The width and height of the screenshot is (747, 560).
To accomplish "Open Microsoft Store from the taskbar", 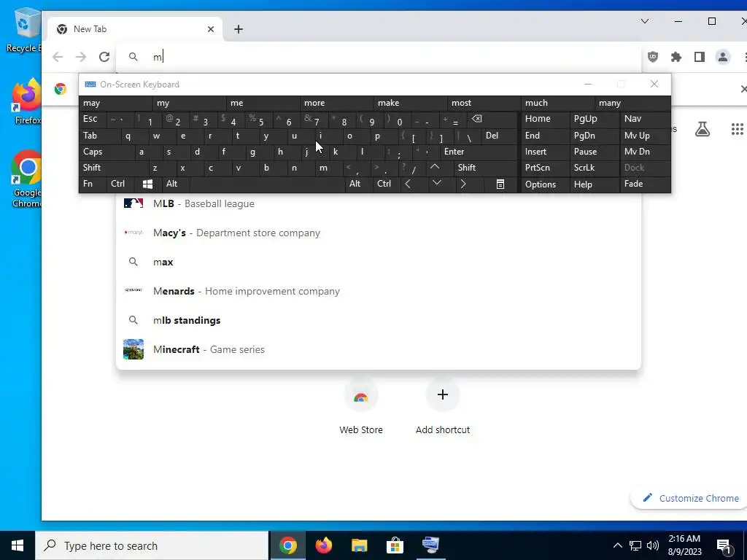I will [x=395, y=545].
